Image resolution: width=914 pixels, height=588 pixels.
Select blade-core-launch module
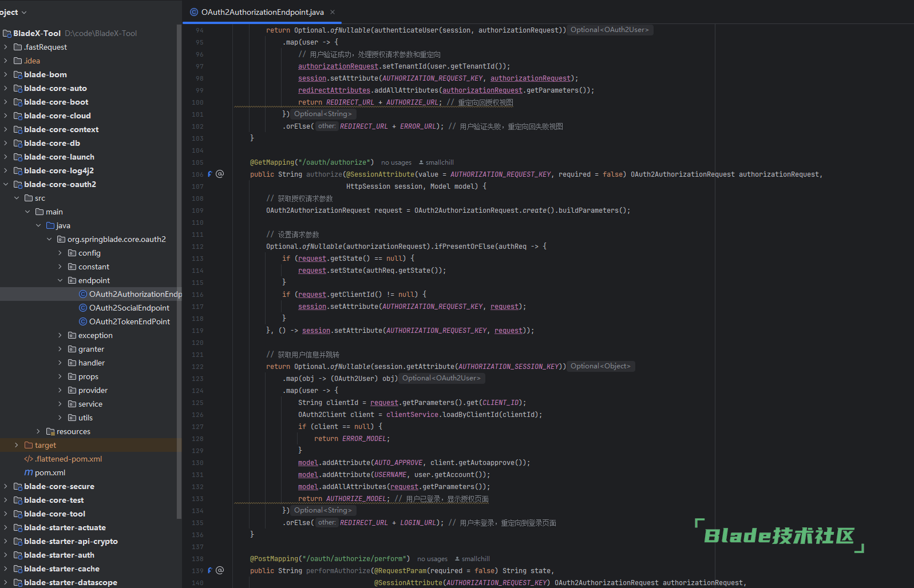click(59, 157)
